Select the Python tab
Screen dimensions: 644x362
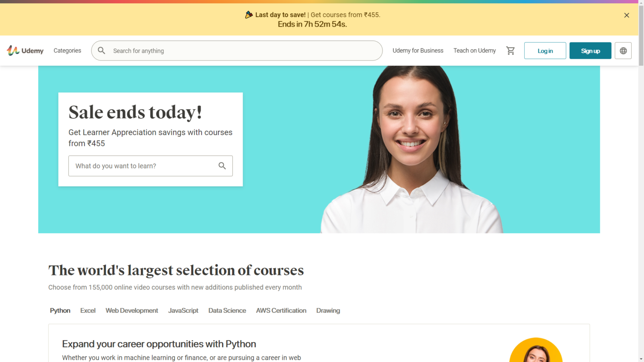coord(60,311)
